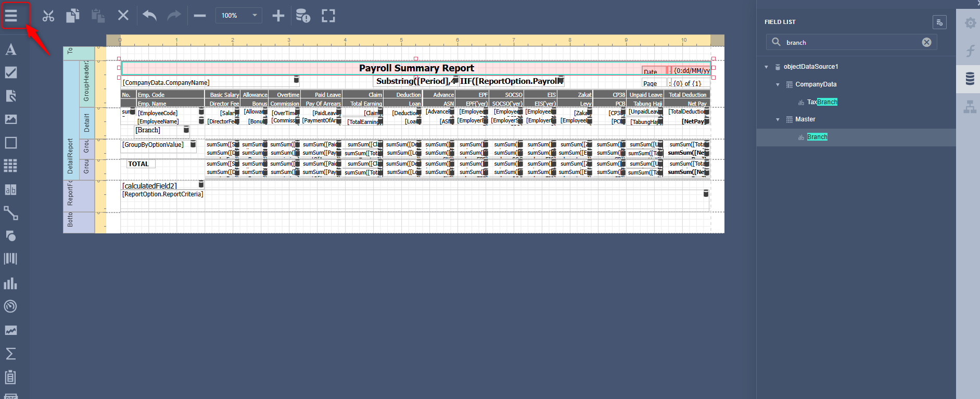The height and width of the screenshot is (399, 980).
Task: Click the Delete X icon in toolbar
Action: (x=123, y=16)
